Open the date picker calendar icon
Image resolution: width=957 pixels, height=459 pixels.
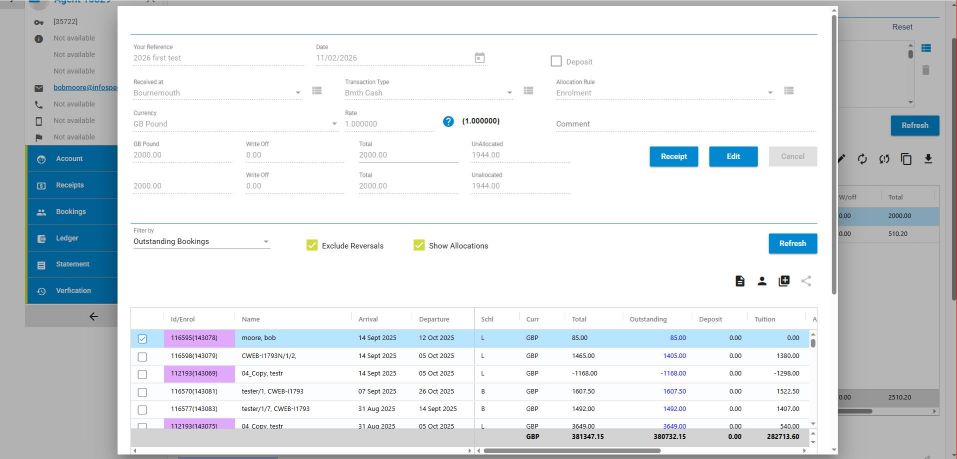[x=480, y=58]
